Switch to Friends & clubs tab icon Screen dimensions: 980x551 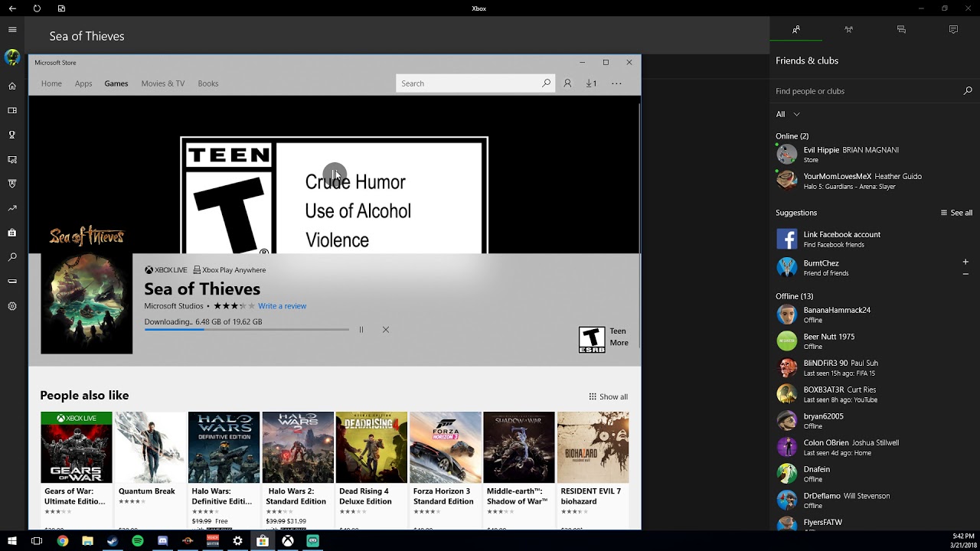click(796, 29)
